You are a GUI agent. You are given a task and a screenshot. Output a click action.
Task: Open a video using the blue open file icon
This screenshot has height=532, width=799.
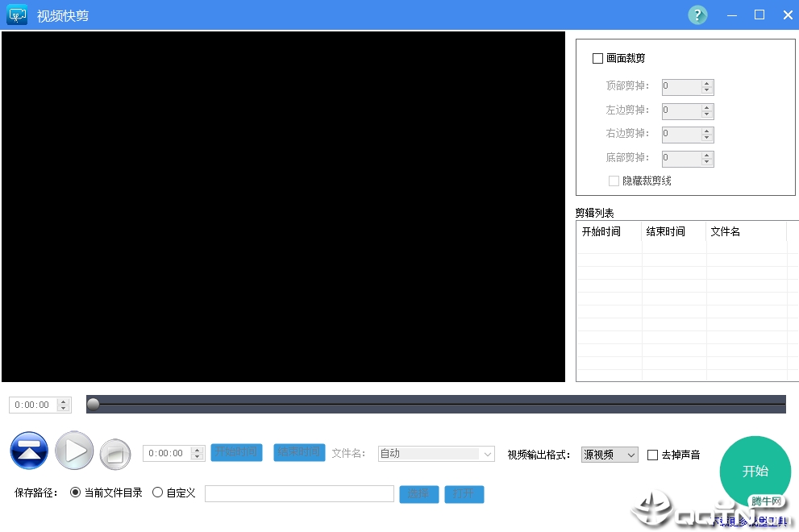point(29,450)
